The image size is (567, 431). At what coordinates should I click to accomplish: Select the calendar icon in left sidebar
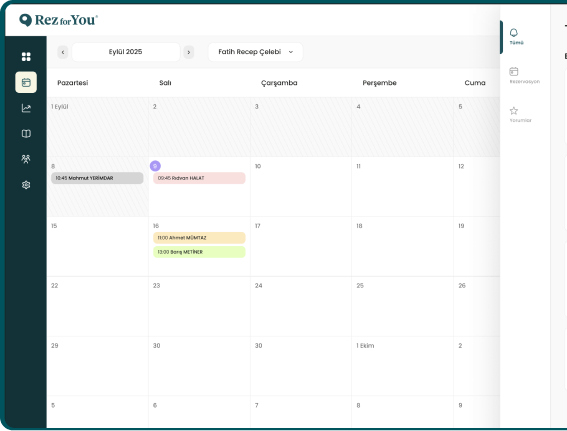(x=26, y=82)
